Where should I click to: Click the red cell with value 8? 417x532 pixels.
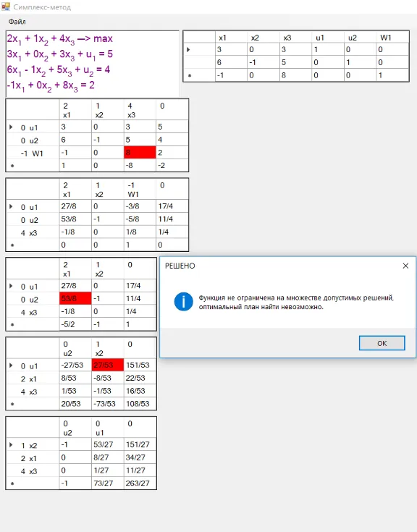tap(140, 152)
